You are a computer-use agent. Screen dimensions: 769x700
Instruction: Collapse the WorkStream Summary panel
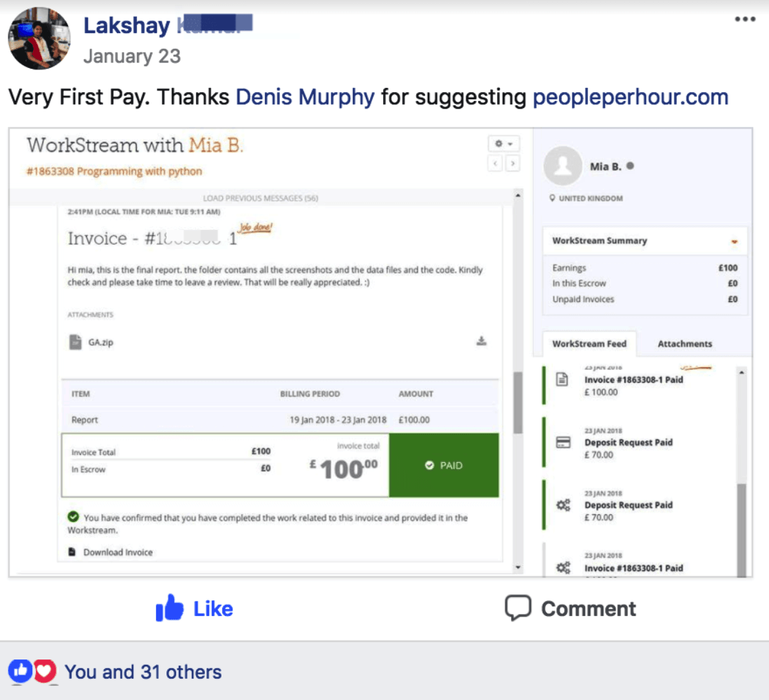click(734, 241)
